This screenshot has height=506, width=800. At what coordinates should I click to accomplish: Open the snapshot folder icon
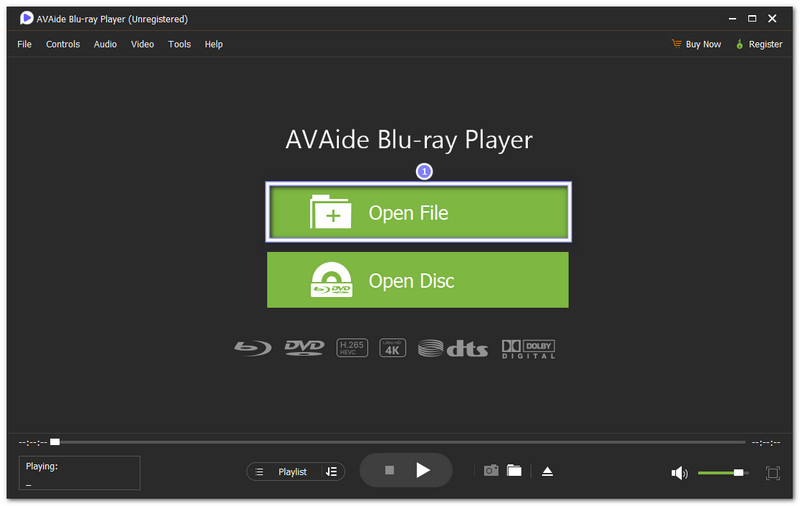514,471
